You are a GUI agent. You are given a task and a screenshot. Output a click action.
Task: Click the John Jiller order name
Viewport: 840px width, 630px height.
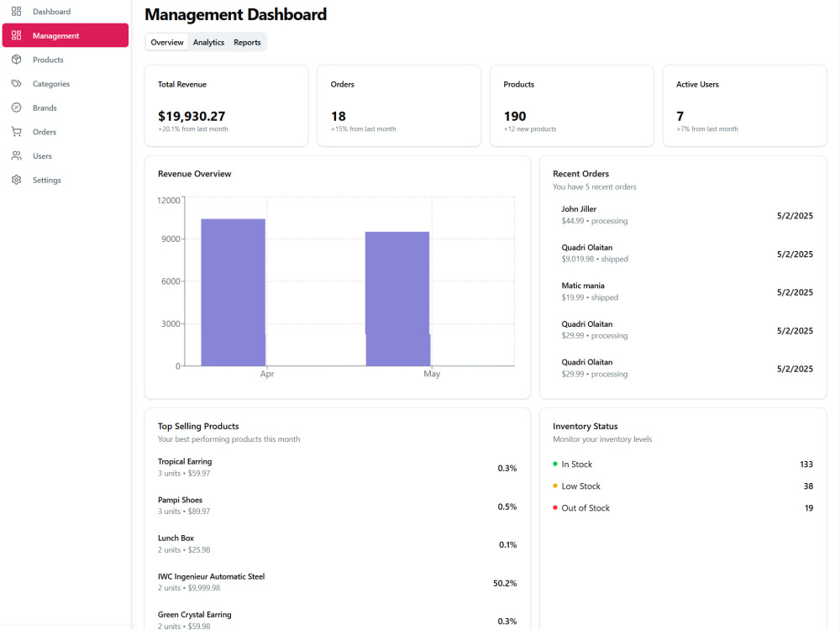pyautogui.click(x=579, y=209)
